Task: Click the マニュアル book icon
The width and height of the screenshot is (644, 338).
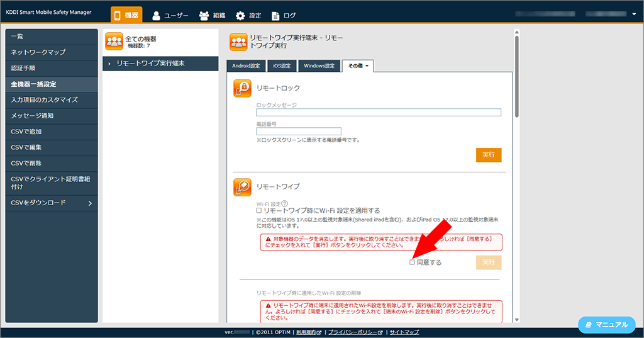Action: tap(589, 325)
